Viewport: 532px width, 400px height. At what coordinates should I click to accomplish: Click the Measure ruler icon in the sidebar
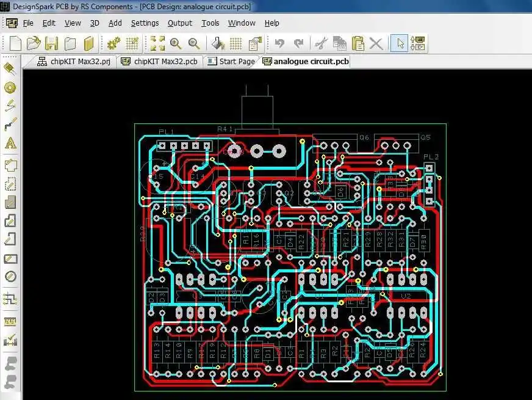pos(10,321)
